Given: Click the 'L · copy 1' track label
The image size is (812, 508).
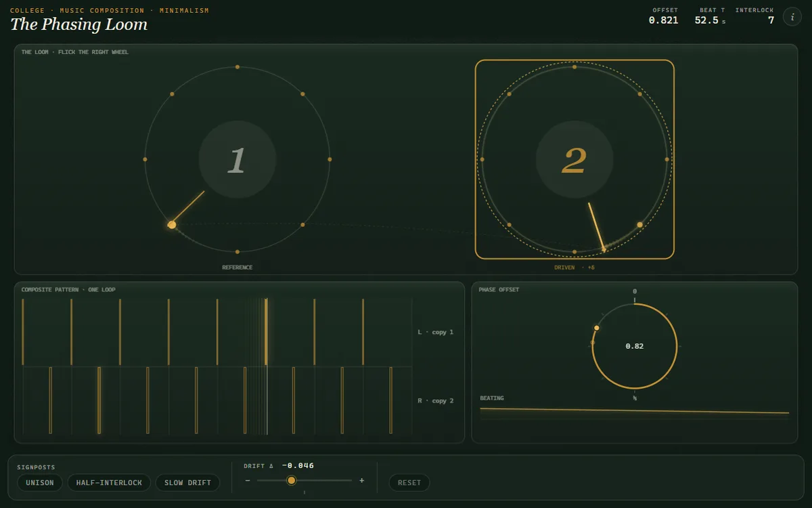Looking at the screenshot, I should [x=436, y=333].
